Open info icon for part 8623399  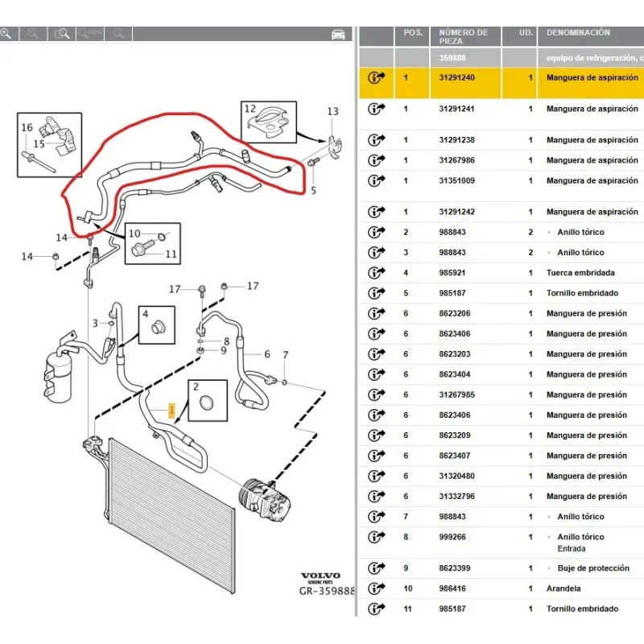[376, 568]
